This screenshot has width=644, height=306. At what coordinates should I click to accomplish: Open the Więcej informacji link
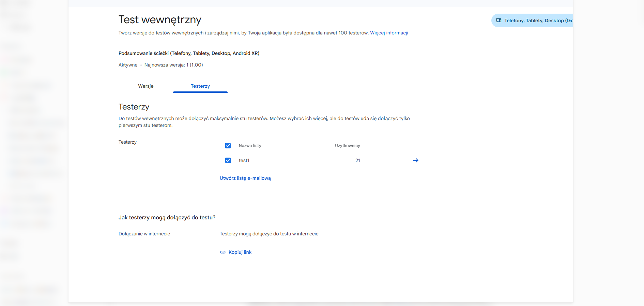click(x=389, y=33)
